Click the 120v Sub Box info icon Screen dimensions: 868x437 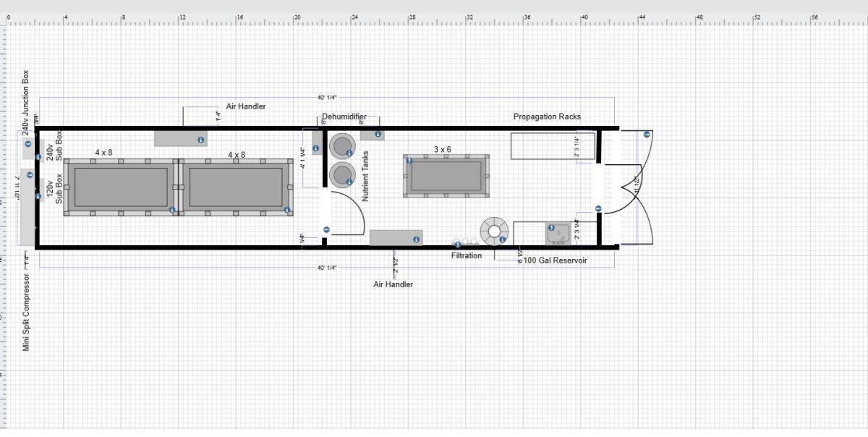coord(38,196)
